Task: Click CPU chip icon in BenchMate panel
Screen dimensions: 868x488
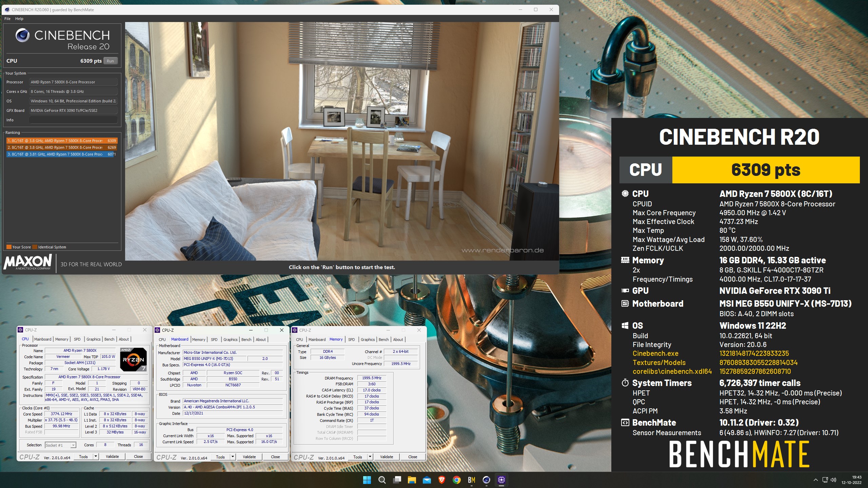Action: [x=625, y=194]
